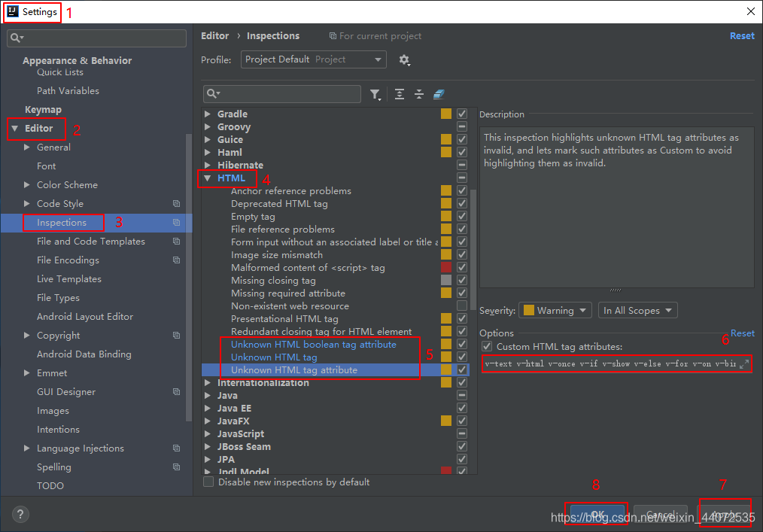Uncheck Malformed content of script tag checkbox
The height and width of the screenshot is (532, 763).
click(462, 267)
